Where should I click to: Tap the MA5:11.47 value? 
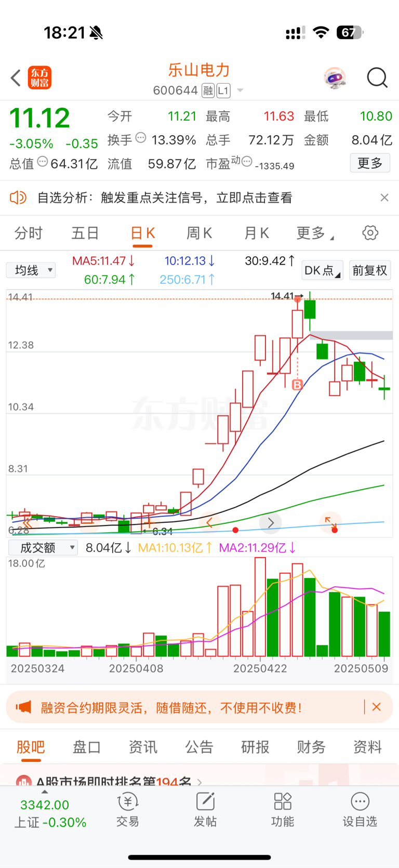click(103, 260)
